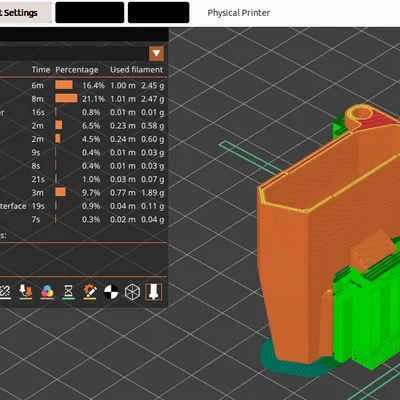Click the 2.47 g filament weight
This screenshot has height=400, width=400.
tap(152, 99)
